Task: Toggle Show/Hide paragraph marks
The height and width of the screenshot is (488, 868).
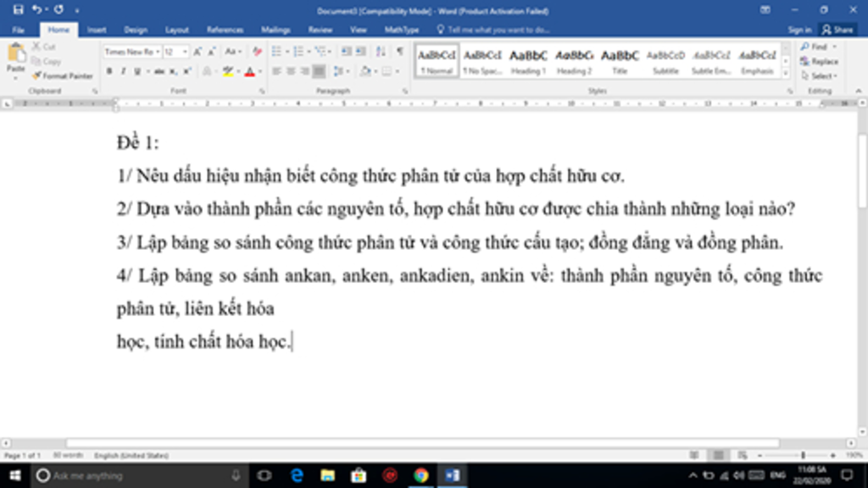Action: click(400, 52)
